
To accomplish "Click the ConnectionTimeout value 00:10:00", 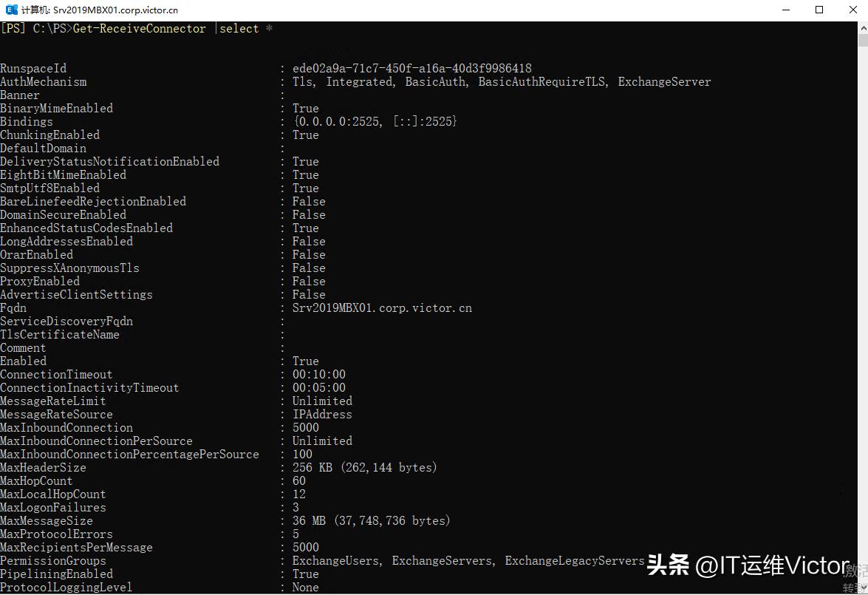I will [318, 374].
